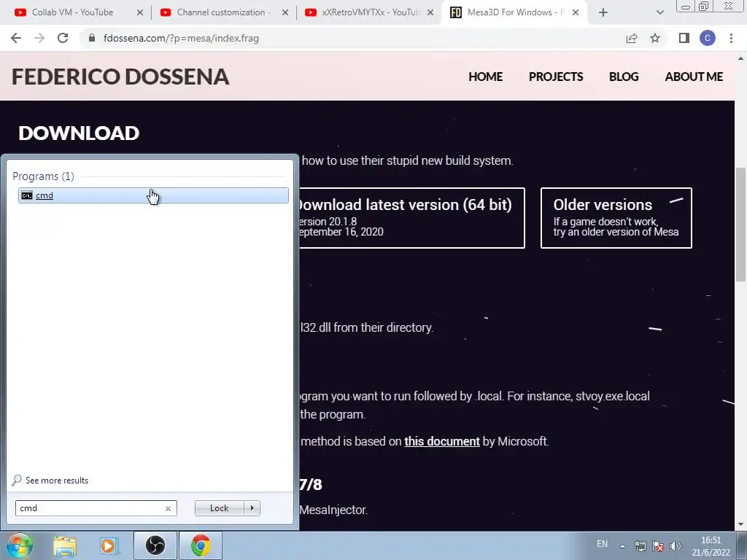747x560 pixels.
Task: Click See more results link
Action: pyautogui.click(x=50, y=480)
